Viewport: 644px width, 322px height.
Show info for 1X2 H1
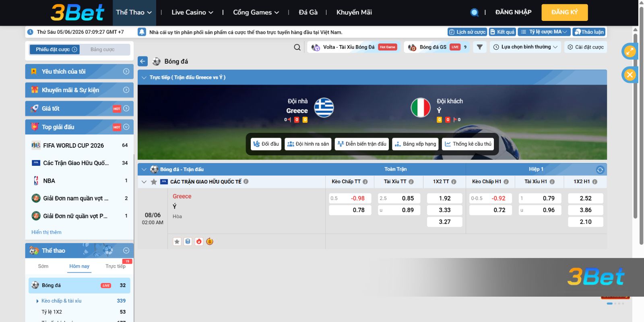(594, 182)
